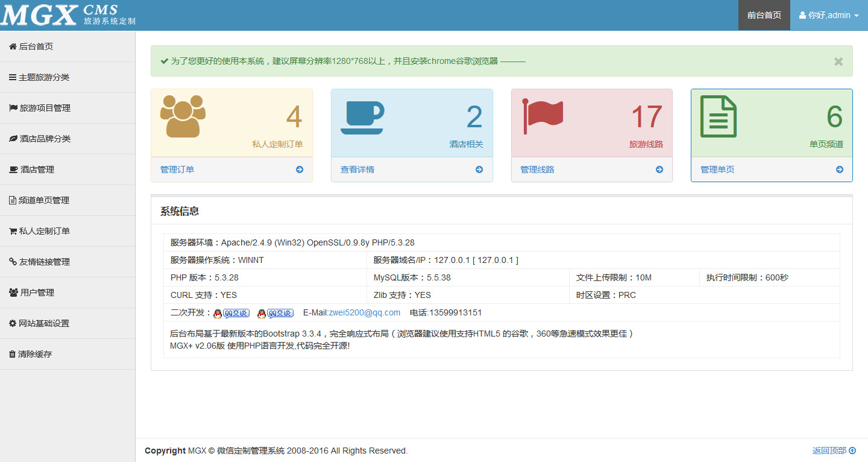This screenshot has height=462, width=868.
Task: Click the zwei5200@qq.com email link
Action: 364,312
